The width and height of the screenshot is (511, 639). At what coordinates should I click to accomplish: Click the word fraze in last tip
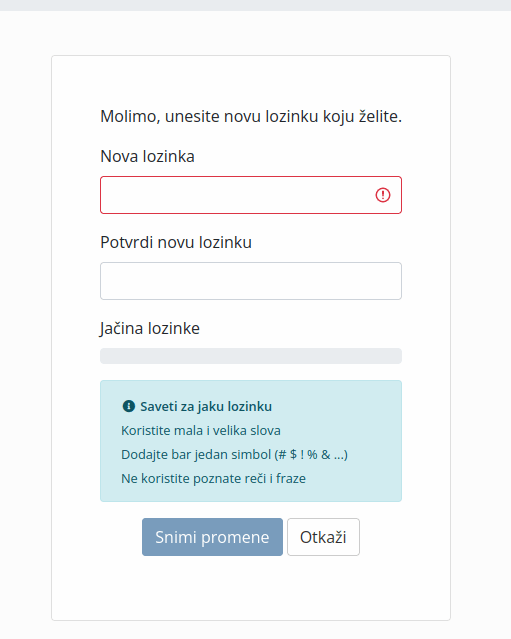point(291,478)
